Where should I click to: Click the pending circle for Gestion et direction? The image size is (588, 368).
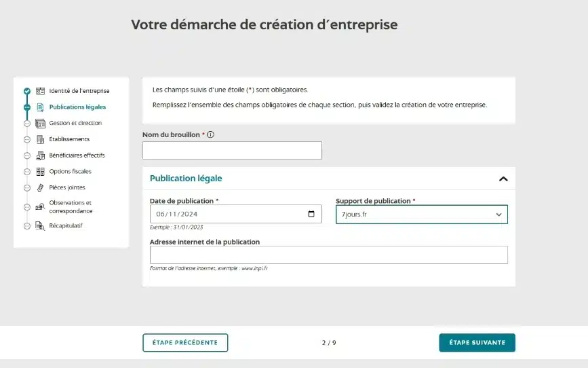[x=27, y=123]
